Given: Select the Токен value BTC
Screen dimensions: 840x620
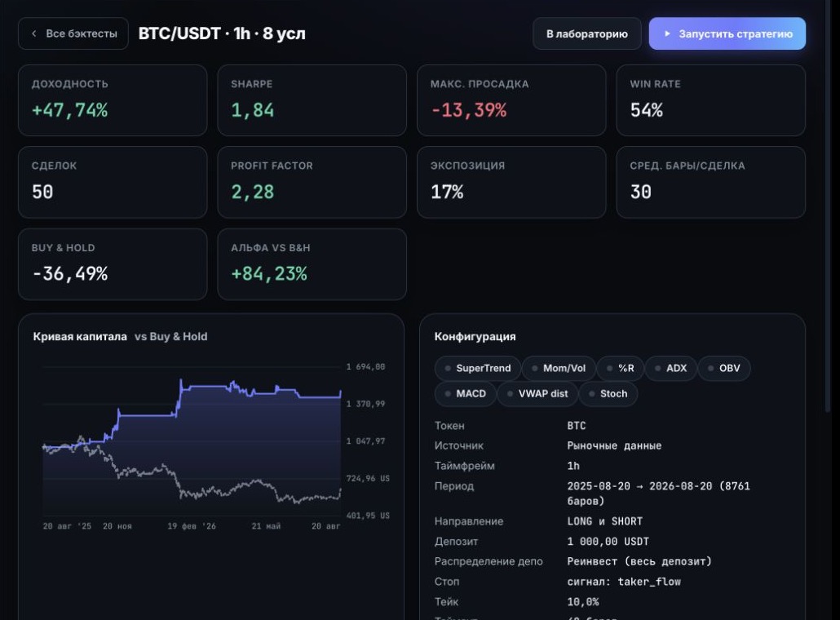Looking at the screenshot, I should coord(577,426).
